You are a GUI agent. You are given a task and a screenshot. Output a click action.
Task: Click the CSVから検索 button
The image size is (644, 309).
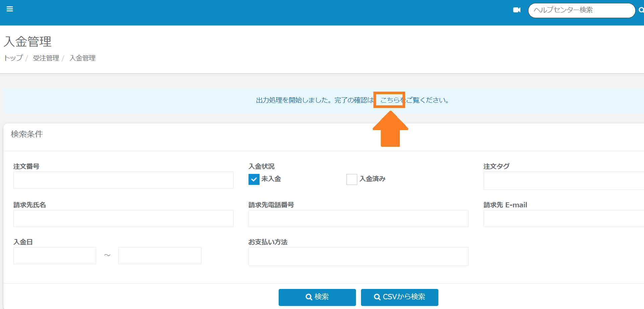coord(400,297)
